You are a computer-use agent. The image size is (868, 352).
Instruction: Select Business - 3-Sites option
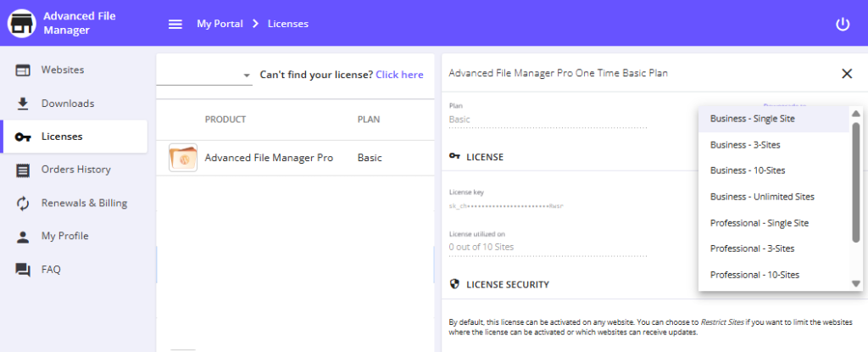pos(774,145)
